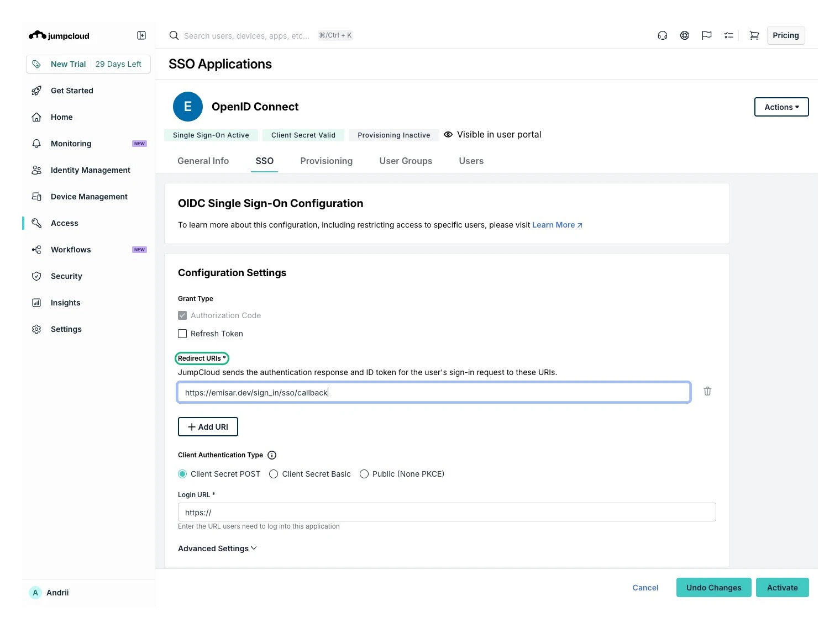Click the SSO Applications page title
This screenshot has width=840, height=628.
point(220,64)
